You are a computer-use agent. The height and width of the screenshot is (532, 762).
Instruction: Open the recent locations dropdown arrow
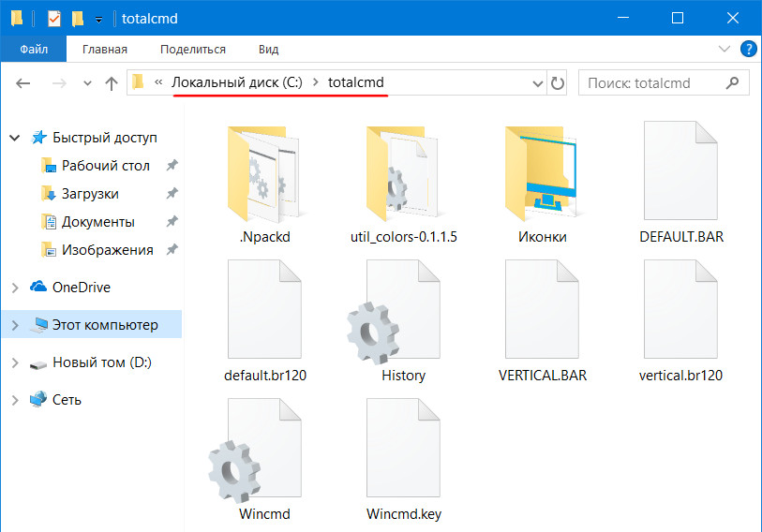click(87, 83)
